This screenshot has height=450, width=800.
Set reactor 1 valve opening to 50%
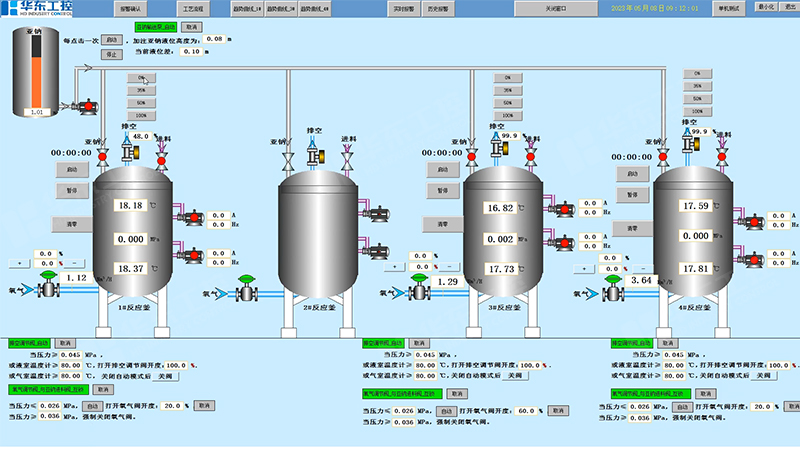pyautogui.click(x=141, y=102)
